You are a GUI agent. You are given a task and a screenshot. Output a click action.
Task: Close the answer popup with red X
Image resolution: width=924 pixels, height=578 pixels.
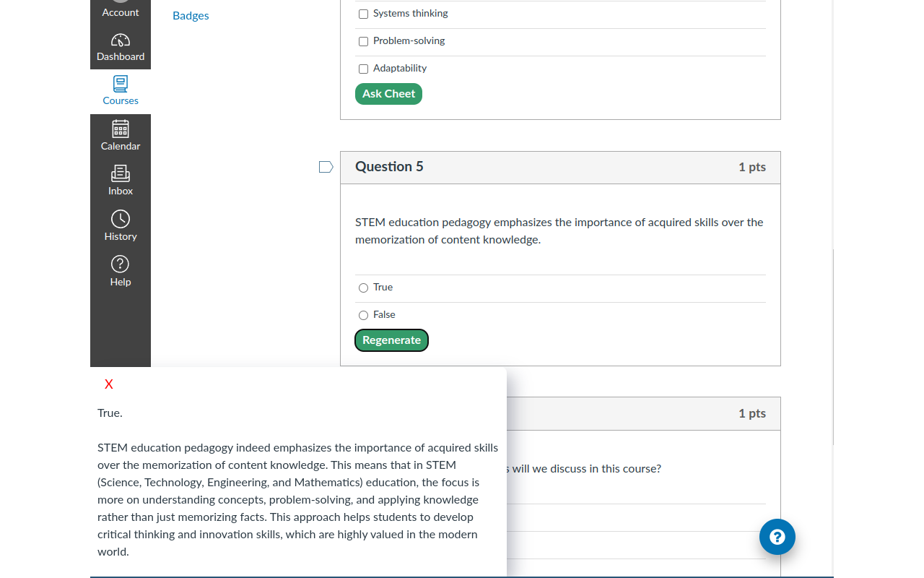[109, 384]
